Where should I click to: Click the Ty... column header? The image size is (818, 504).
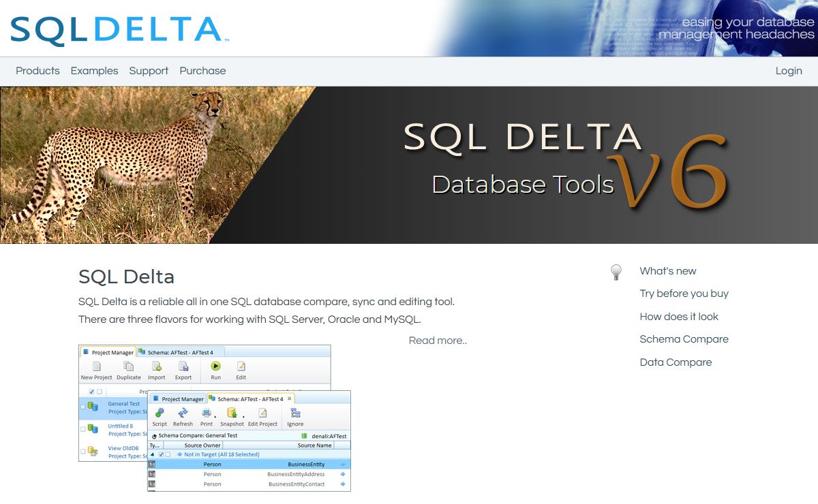pyautogui.click(x=155, y=445)
